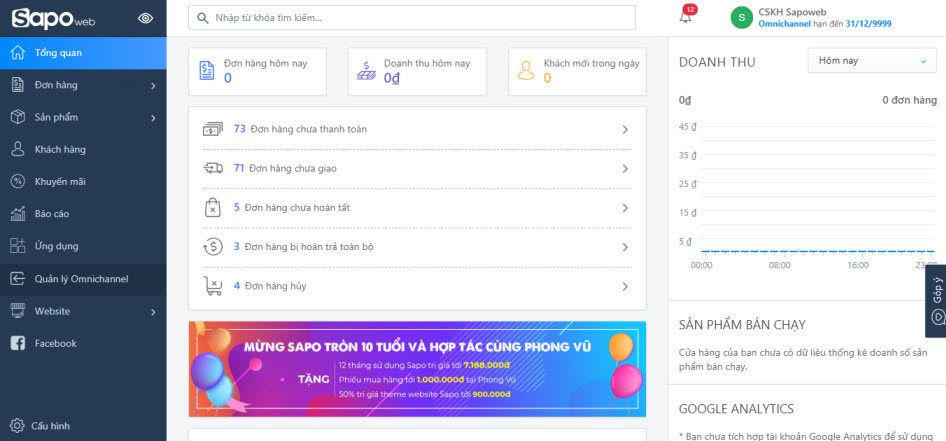
Task: Click the Website storefront icon
Action: pos(18,311)
